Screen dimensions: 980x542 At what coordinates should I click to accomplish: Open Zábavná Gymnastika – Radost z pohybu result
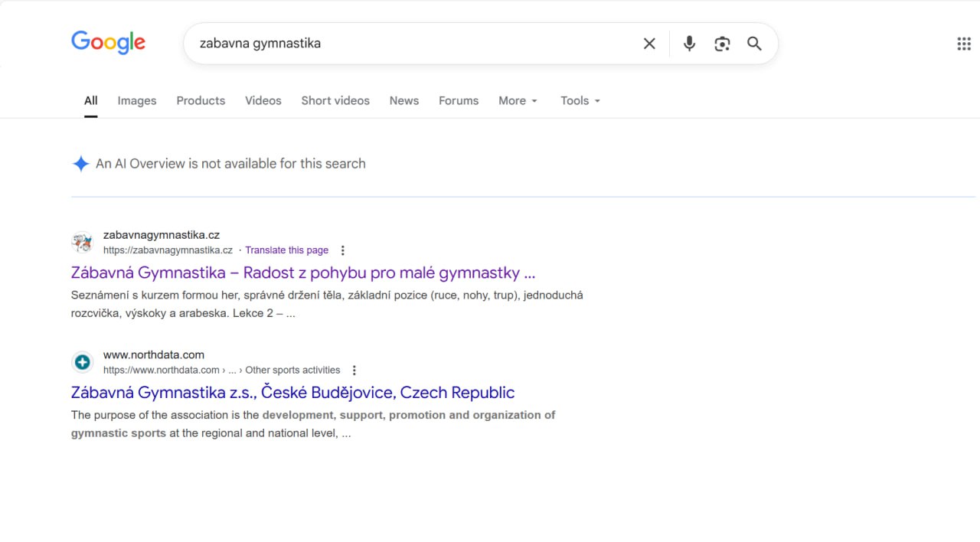coord(302,273)
